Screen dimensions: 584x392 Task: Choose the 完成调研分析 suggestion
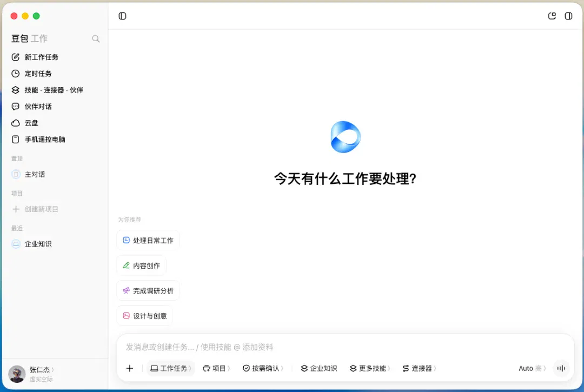click(x=148, y=291)
